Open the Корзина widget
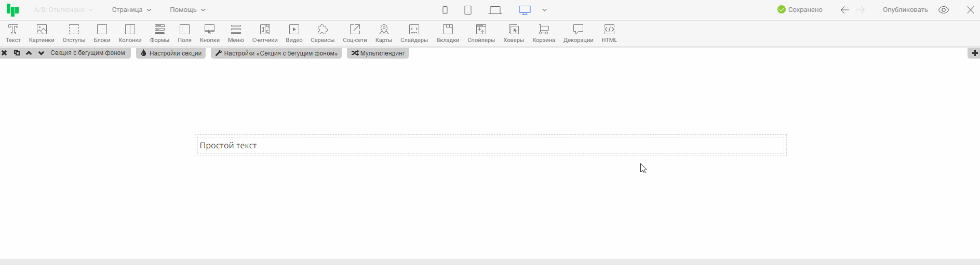This screenshot has height=265, width=980. pos(544,33)
